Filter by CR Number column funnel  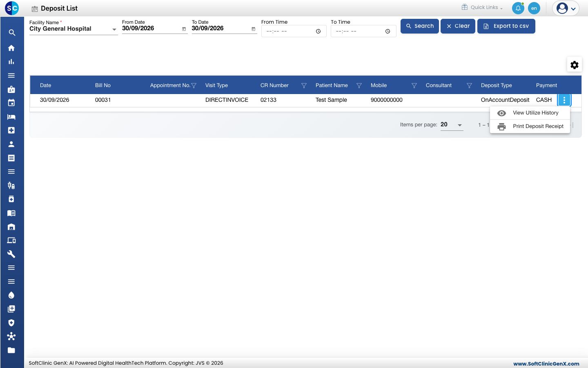tap(304, 85)
